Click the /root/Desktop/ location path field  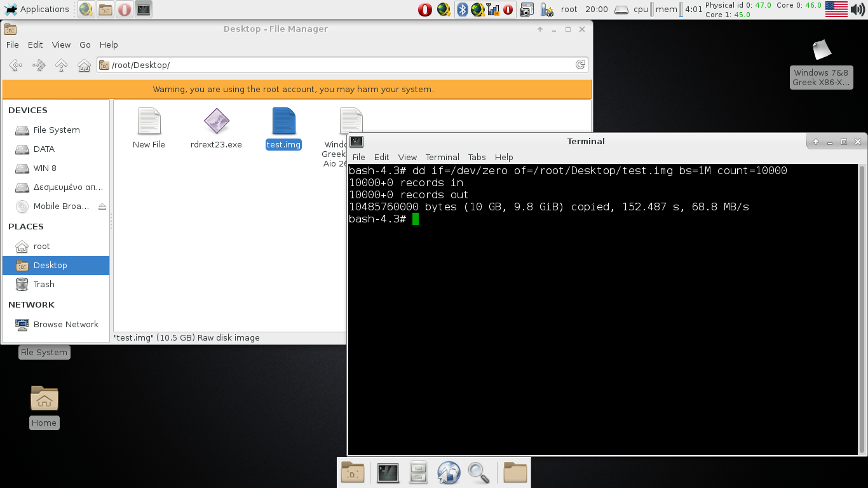[337, 65]
